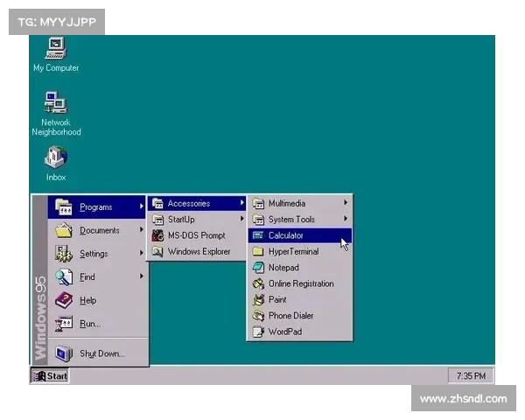Click the Online Registration icon
This screenshot has height=420, width=525.
click(x=258, y=283)
